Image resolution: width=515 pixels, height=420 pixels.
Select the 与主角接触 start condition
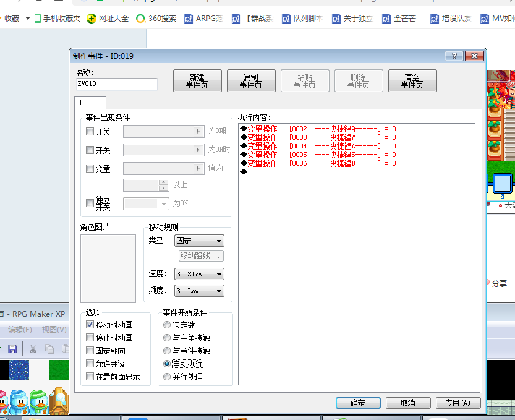(x=167, y=338)
